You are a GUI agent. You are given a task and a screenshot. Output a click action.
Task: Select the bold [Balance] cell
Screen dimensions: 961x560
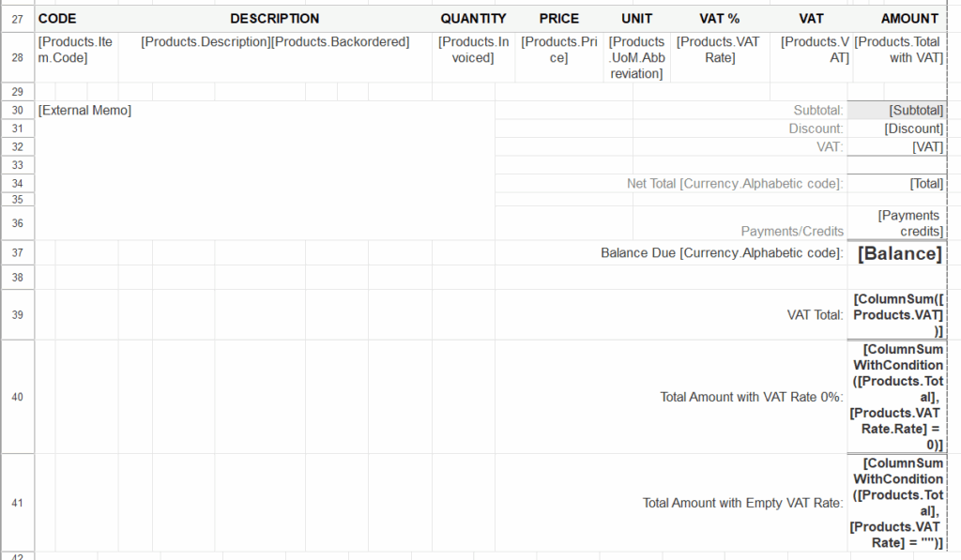coord(896,253)
